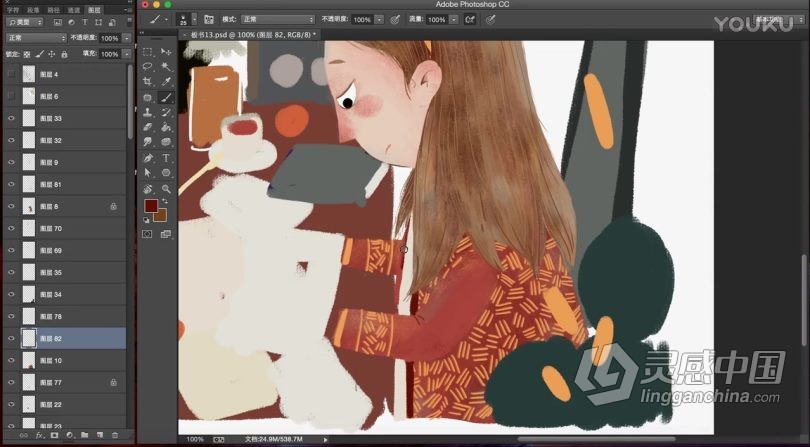Switch to the Channels panel tab
Screen dimensions: 810x447
[74, 10]
